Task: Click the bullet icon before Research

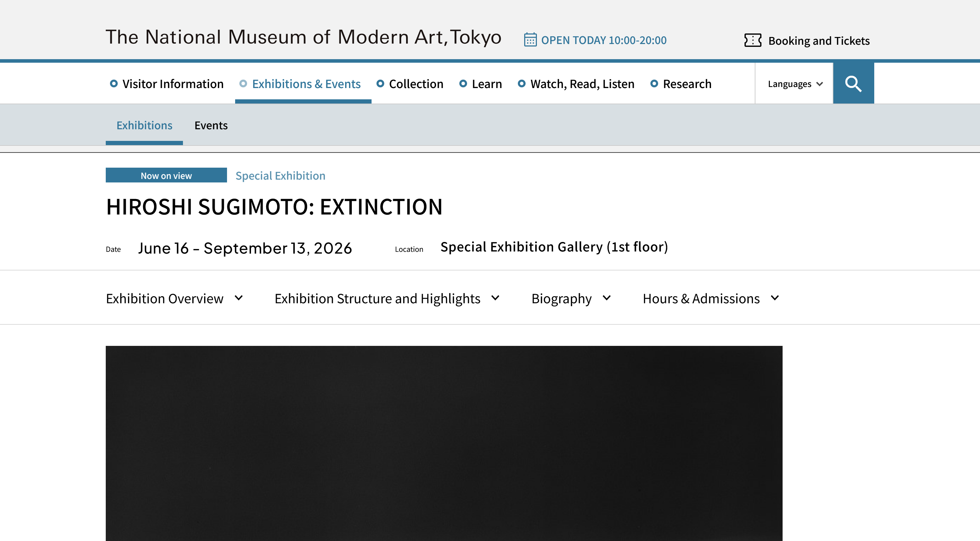Action: (x=654, y=83)
